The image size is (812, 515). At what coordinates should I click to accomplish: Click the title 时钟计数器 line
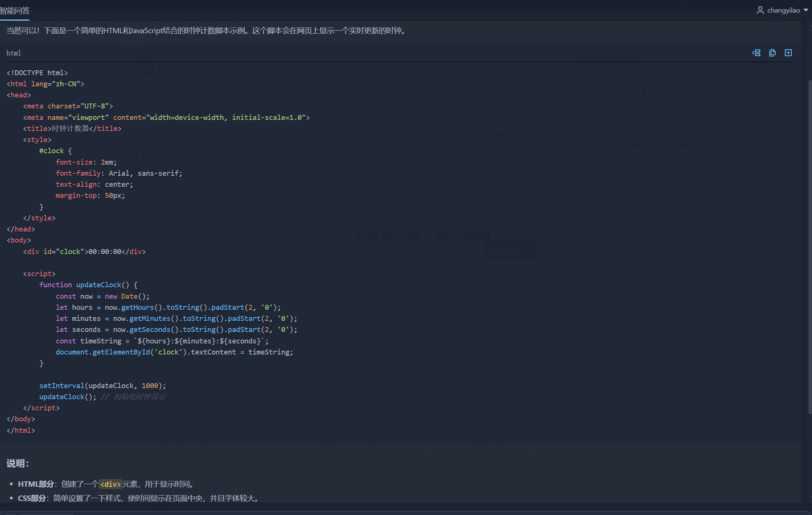pos(72,128)
